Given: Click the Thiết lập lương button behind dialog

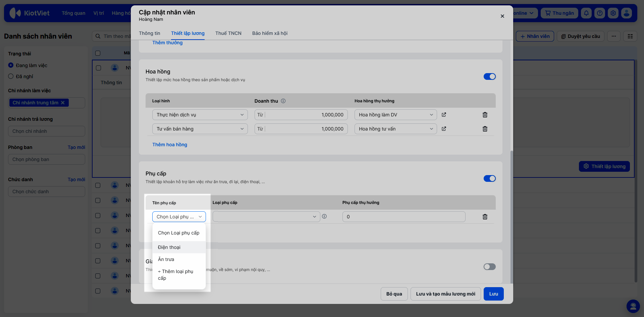Looking at the screenshot, I should (604, 166).
